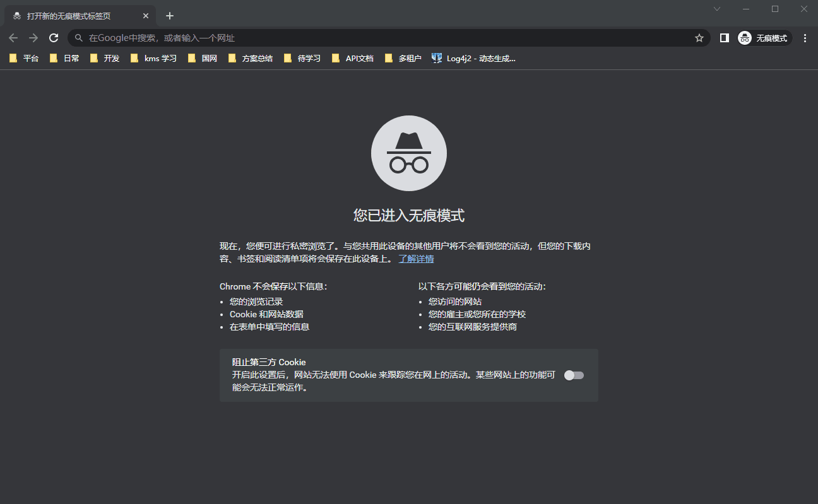The height and width of the screenshot is (504, 818).
Task: Click the 阻止第三方 Cookie title text
Action: point(269,362)
